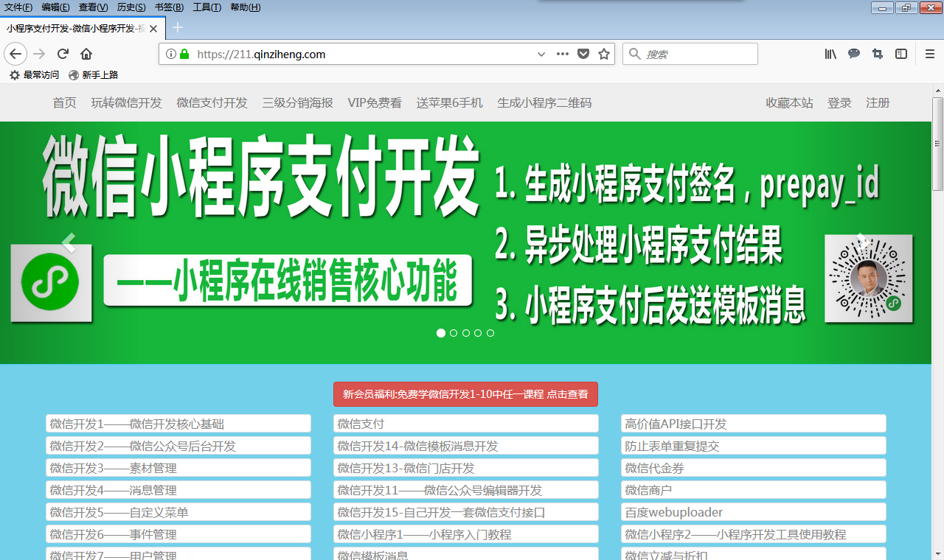Image resolution: width=944 pixels, height=560 pixels.
Task: Open the browser home page
Action: pyautogui.click(x=86, y=54)
